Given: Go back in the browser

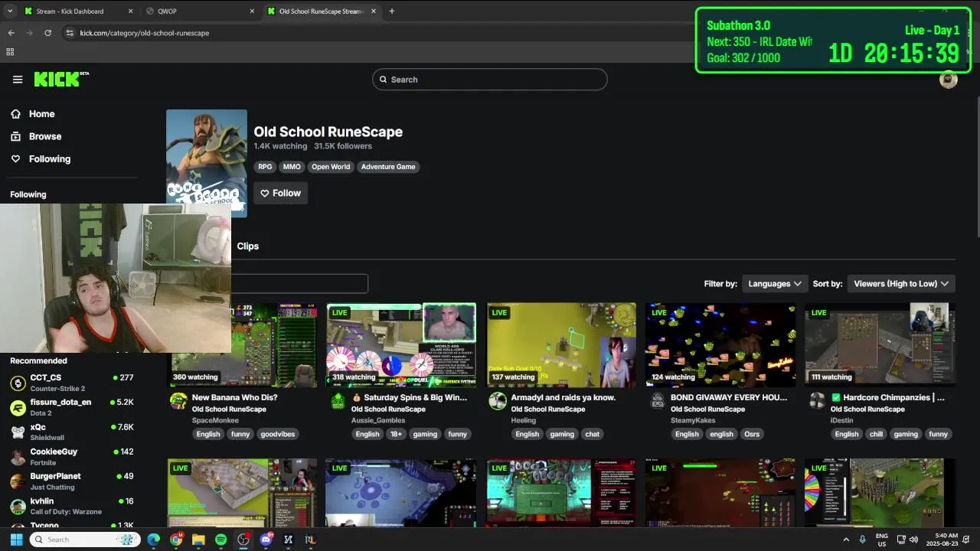Looking at the screenshot, I should point(11,33).
